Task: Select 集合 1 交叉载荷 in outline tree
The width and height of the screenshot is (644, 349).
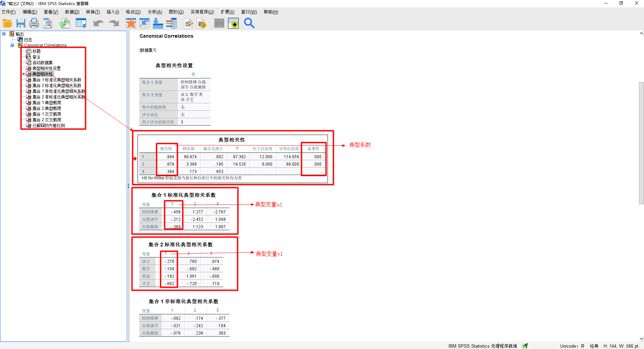Action: [x=47, y=114]
